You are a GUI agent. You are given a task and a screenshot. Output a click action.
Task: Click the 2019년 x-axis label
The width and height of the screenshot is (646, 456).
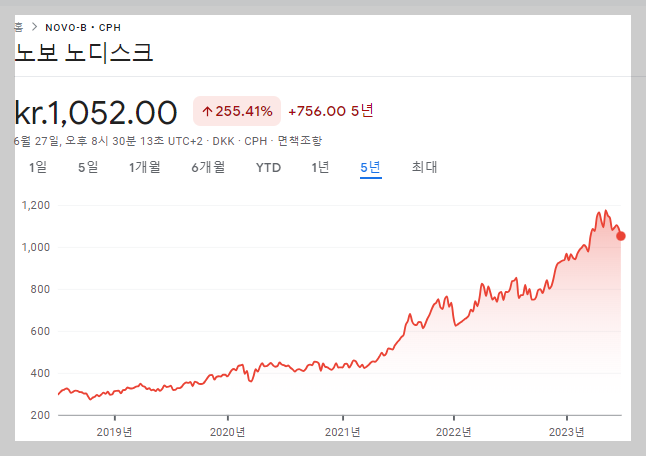(x=115, y=432)
